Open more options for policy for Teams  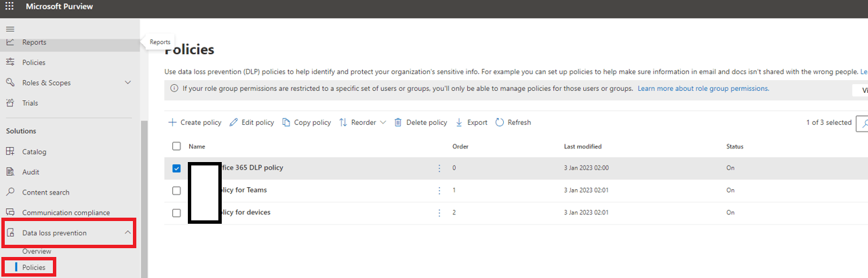click(x=439, y=191)
